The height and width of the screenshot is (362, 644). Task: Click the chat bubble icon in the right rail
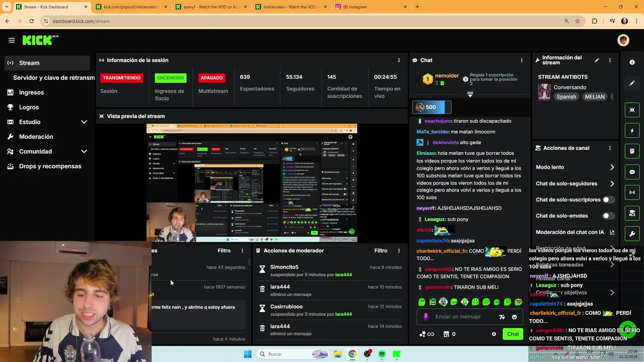632,172
